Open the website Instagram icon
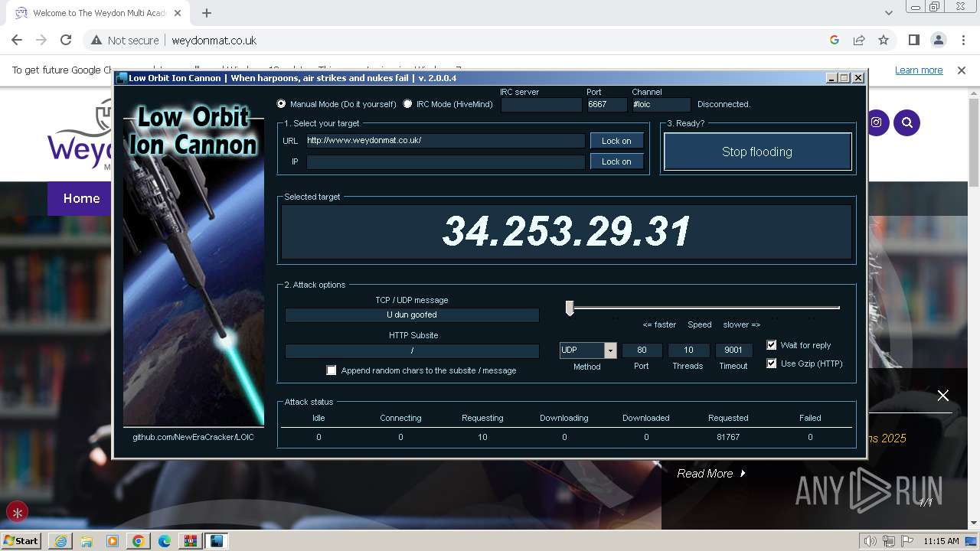Screen dimensions: 980x551 coord(876,122)
